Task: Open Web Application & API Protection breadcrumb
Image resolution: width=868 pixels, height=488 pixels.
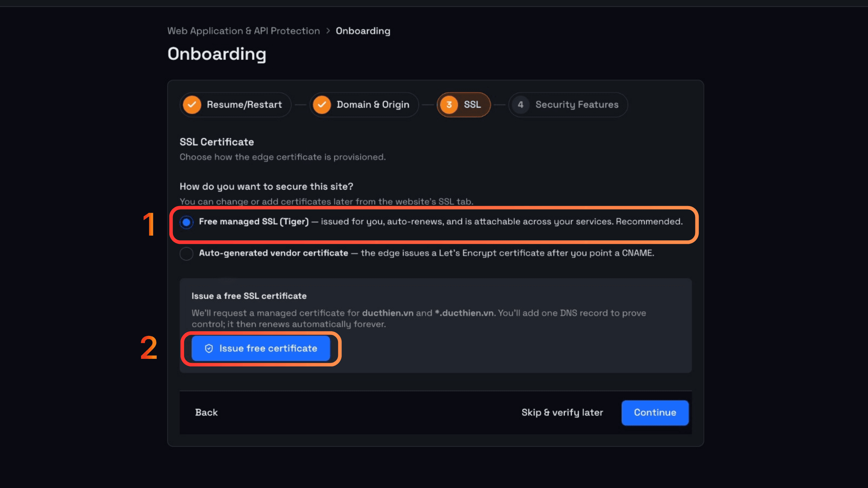Action: [x=244, y=31]
